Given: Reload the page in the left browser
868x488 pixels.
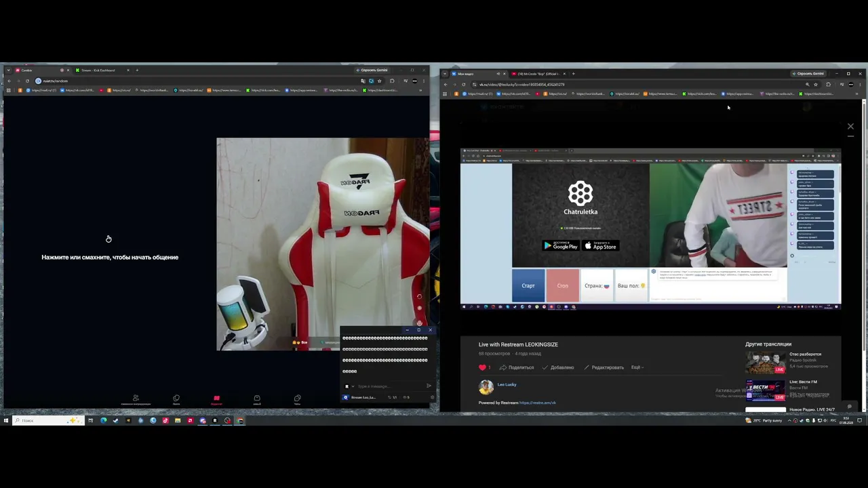Looking at the screenshot, I should tap(28, 81).
